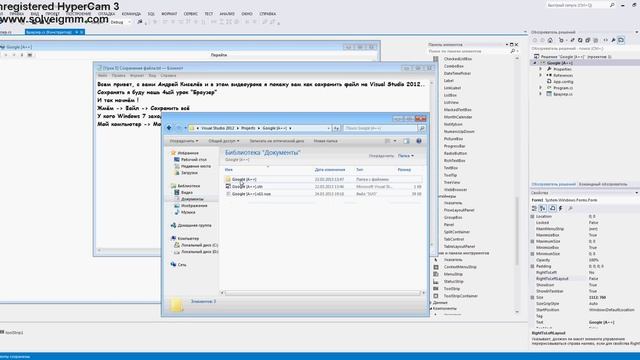Expand Program.cs node in solution tree

[540, 88]
